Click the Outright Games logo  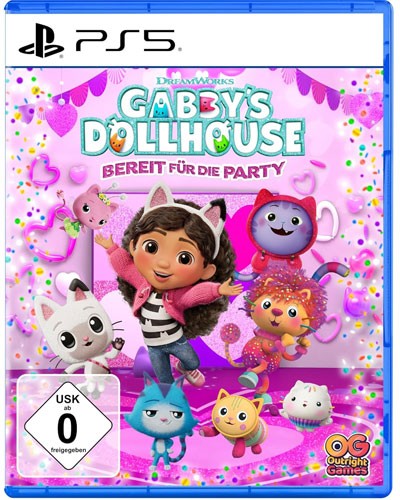click(x=347, y=454)
